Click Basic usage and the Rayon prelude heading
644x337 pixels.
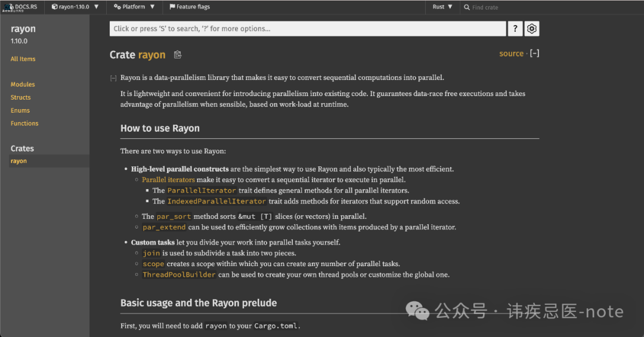(199, 303)
